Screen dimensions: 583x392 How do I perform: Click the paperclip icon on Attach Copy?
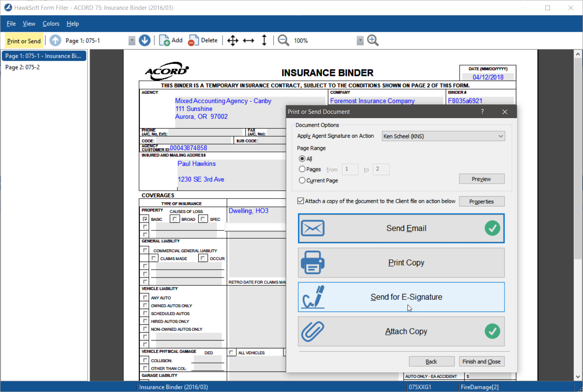313,331
